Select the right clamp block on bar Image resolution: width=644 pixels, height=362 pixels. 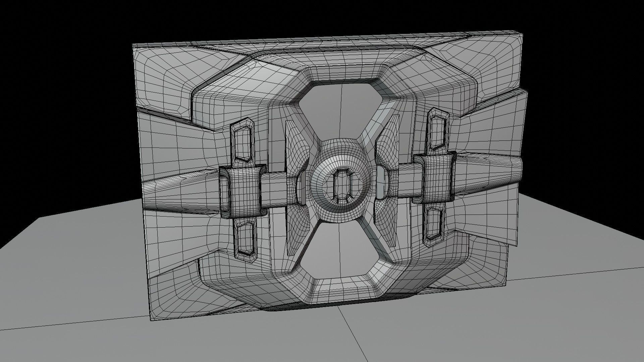click(435, 178)
